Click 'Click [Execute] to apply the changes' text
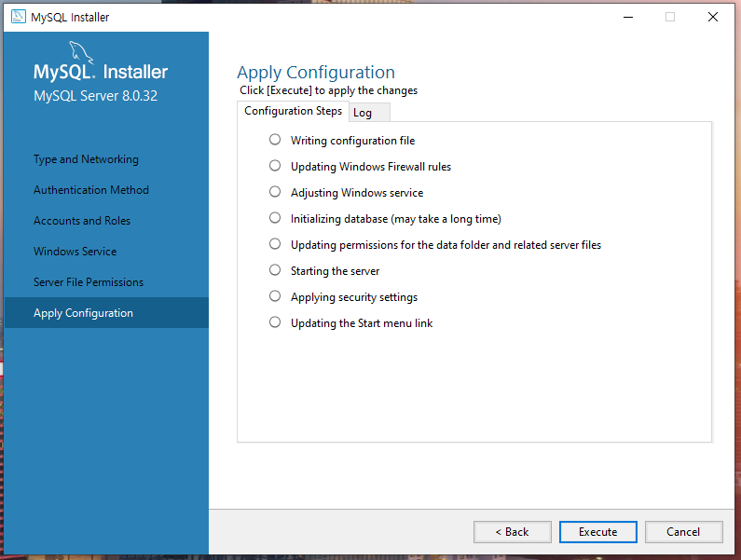 pos(328,90)
